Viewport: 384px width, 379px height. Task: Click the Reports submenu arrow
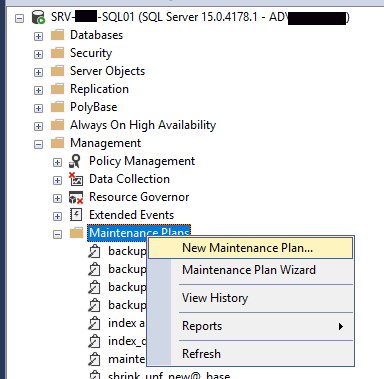(x=341, y=326)
